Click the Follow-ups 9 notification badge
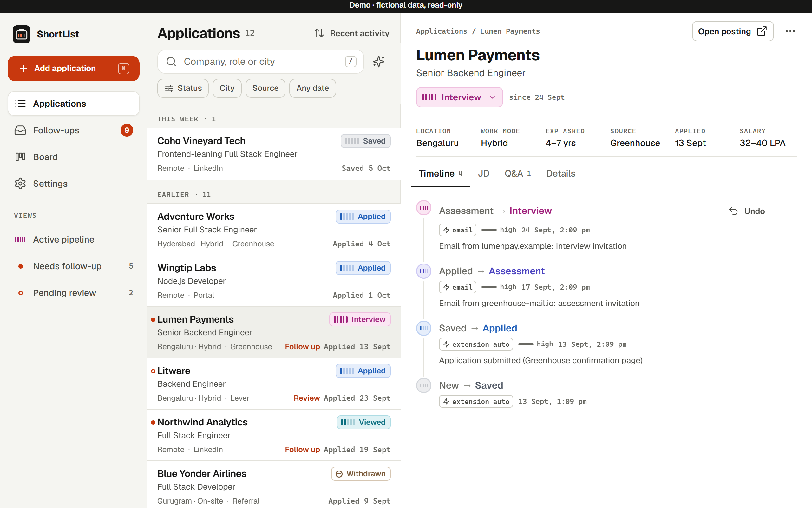The image size is (812, 508). tap(127, 130)
